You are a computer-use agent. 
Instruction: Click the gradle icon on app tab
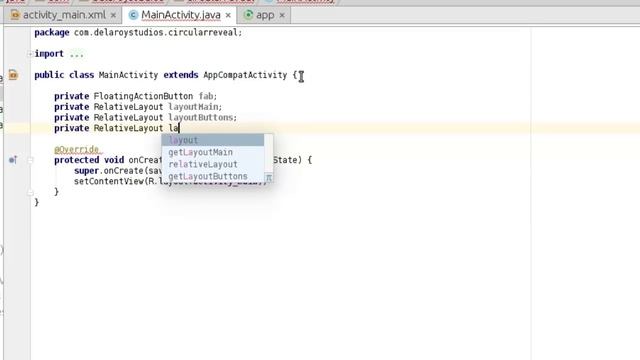click(248, 15)
